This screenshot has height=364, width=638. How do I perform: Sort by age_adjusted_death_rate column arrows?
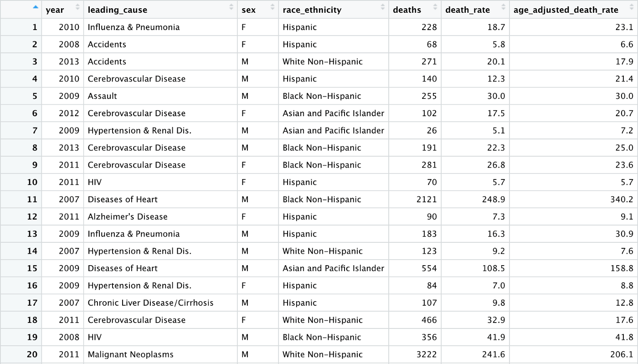coord(632,7)
